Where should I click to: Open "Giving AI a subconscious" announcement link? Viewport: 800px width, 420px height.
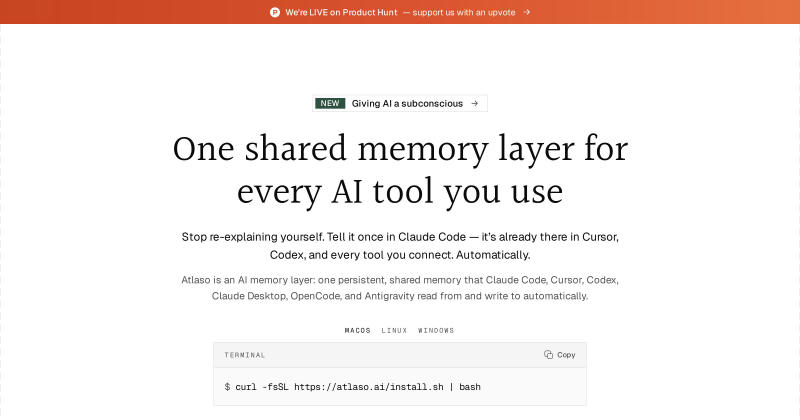click(399, 103)
